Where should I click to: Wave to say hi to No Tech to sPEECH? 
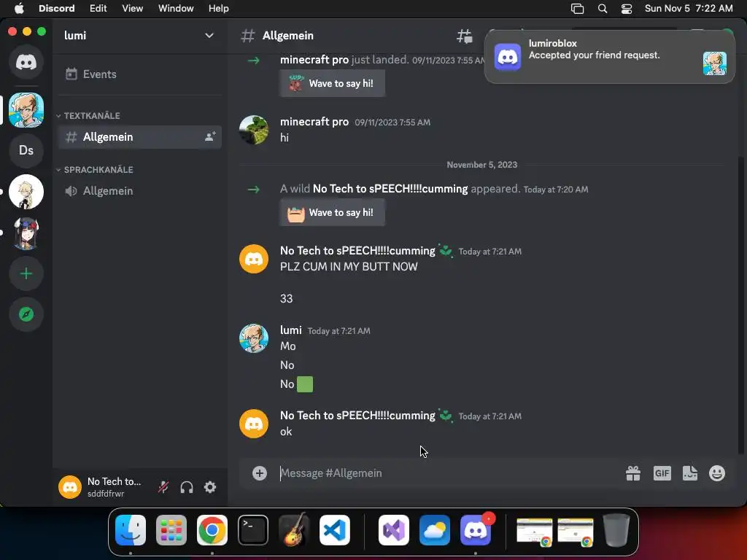[x=333, y=212]
